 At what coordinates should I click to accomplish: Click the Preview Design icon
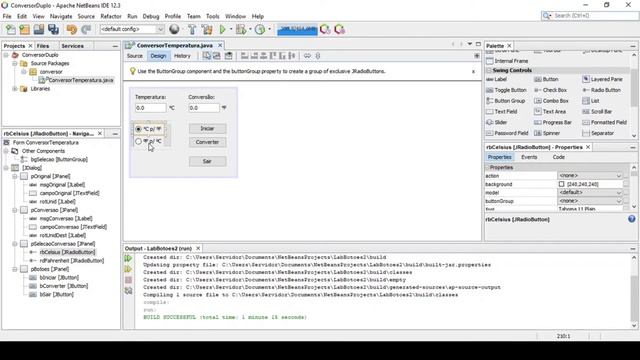(x=229, y=56)
